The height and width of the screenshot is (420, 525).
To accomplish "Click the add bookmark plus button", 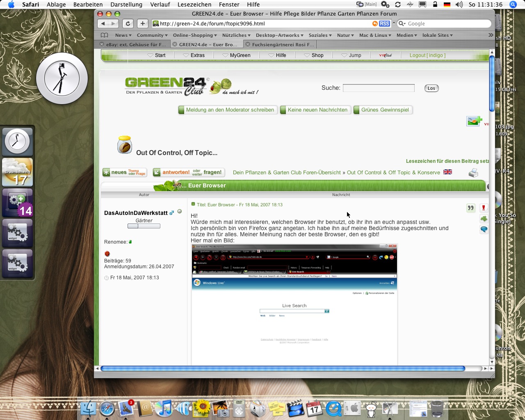I will coord(142,24).
